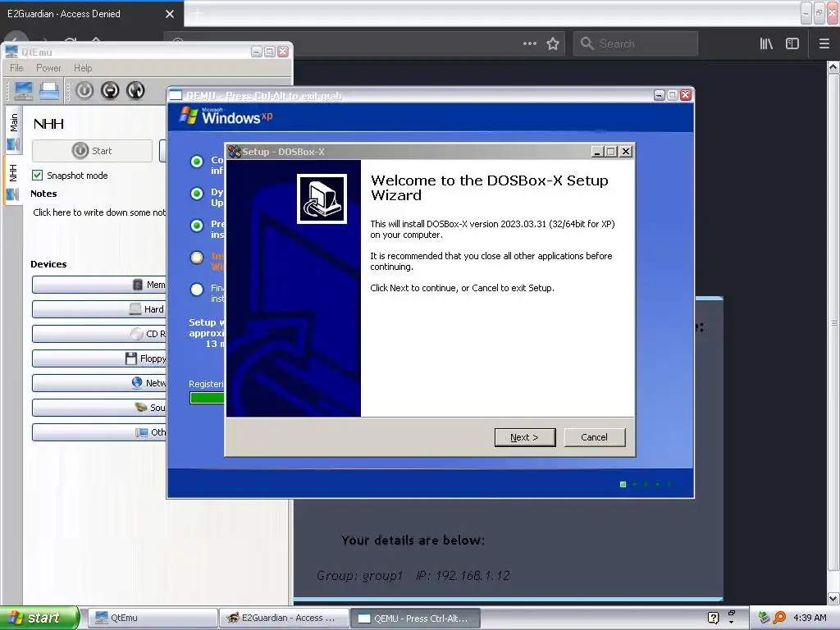Close the E2Guardian - Access Denied tab
840x630 pixels.
pyautogui.click(x=170, y=14)
